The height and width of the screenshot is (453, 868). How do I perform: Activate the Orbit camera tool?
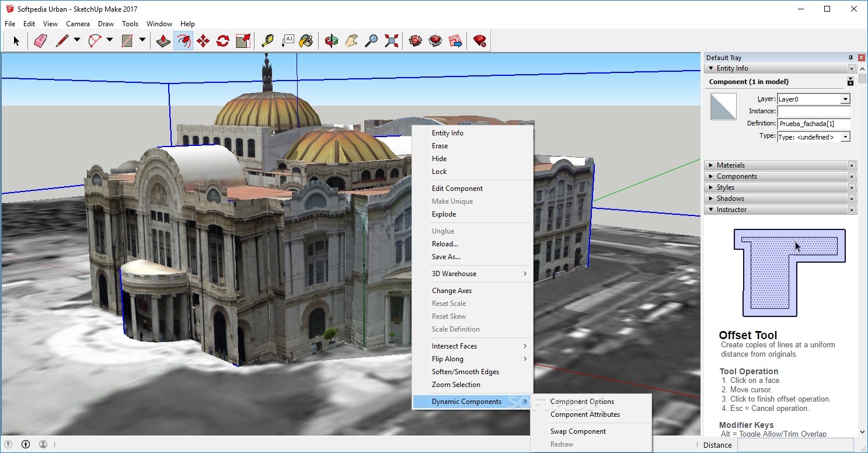click(x=332, y=41)
